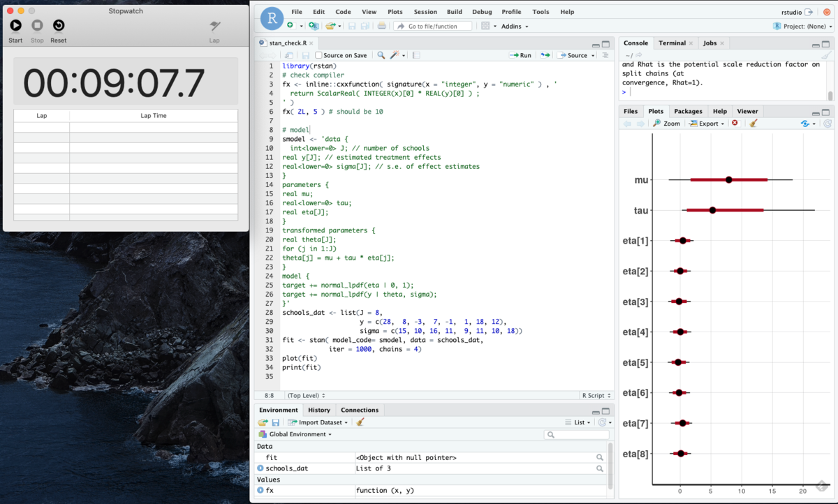Open the Import Dataset dropdown
The height and width of the screenshot is (504, 838).
tap(317, 422)
